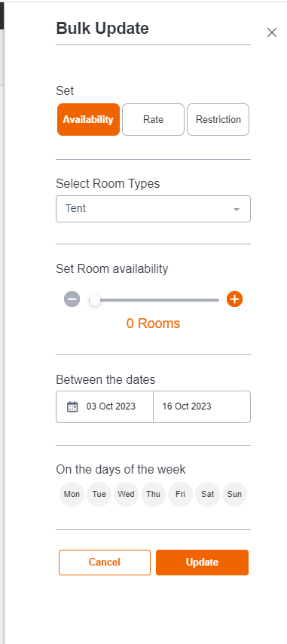Switch to the Restriction tab

tap(218, 119)
